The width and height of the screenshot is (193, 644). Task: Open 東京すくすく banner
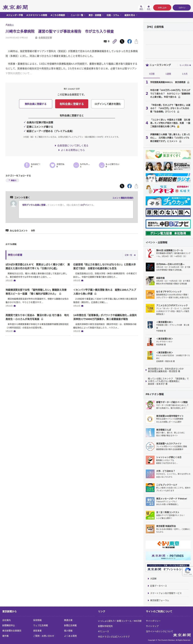[x=168, y=155]
